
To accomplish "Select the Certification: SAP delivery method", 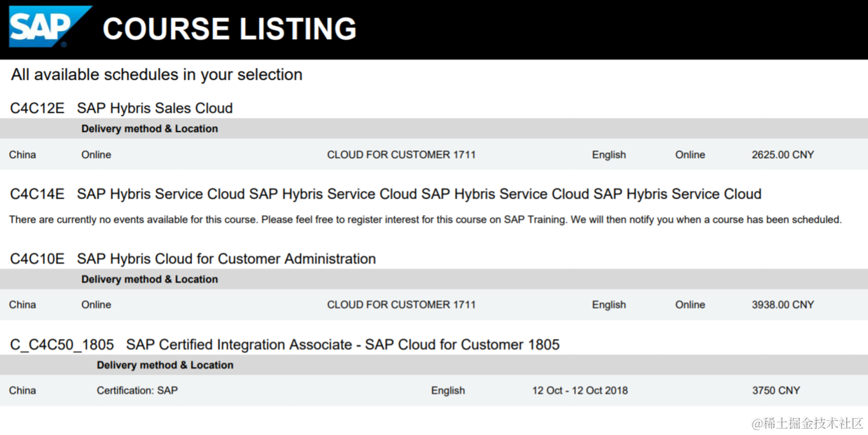I will pyautogui.click(x=137, y=391).
